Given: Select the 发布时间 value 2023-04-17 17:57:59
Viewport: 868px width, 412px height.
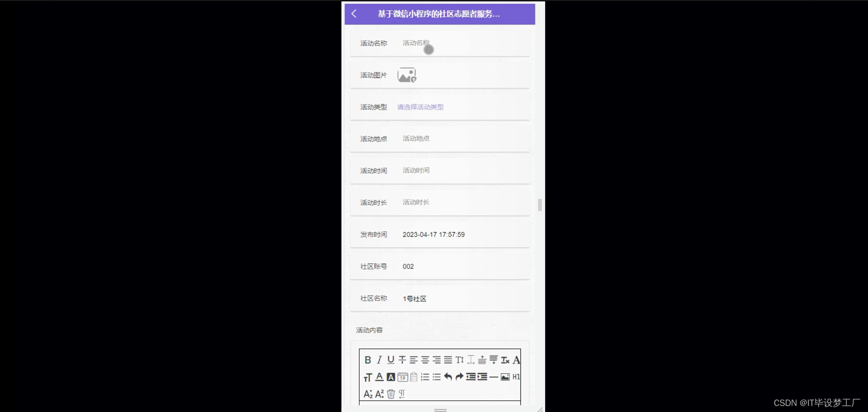Looking at the screenshot, I should 434,235.
